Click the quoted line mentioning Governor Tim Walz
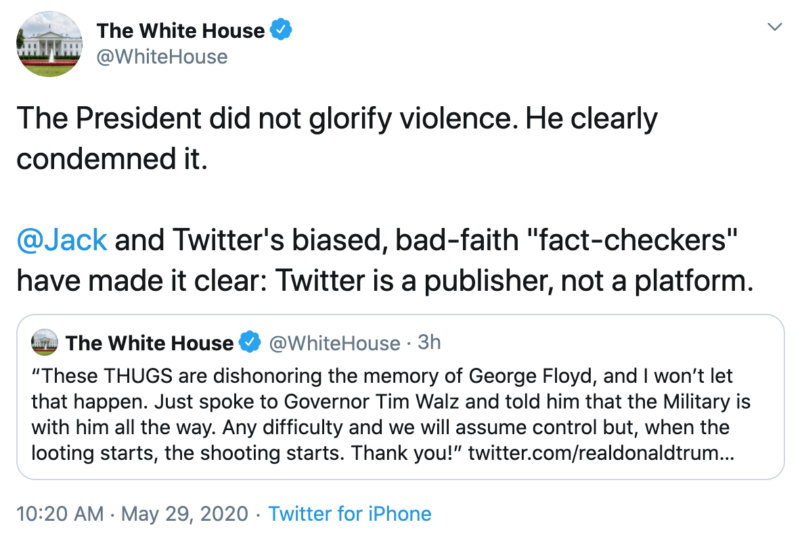 [x=400, y=405]
